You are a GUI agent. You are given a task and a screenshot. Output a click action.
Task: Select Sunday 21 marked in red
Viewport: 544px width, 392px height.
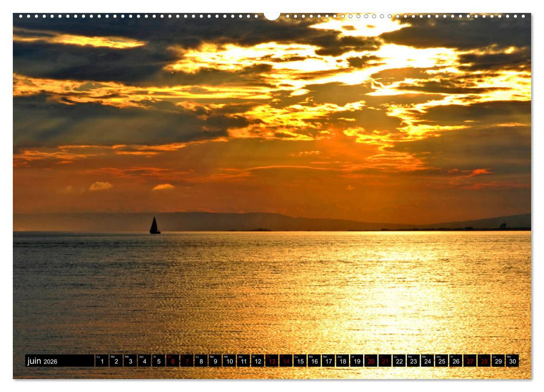pos(385,361)
